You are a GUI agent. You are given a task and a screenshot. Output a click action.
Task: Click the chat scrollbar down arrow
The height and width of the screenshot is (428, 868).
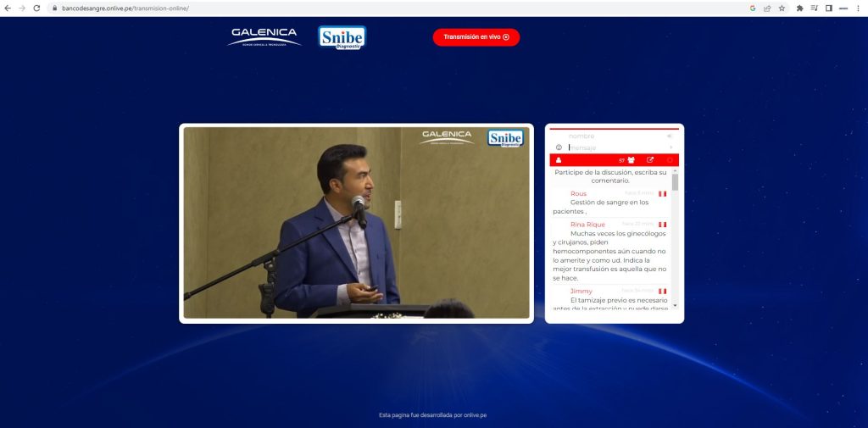click(676, 305)
